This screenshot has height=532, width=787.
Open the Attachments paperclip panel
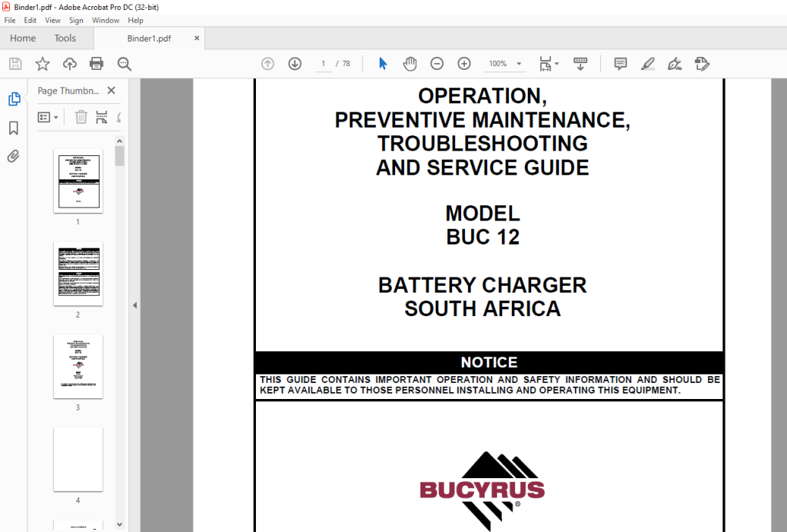pyautogui.click(x=14, y=156)
